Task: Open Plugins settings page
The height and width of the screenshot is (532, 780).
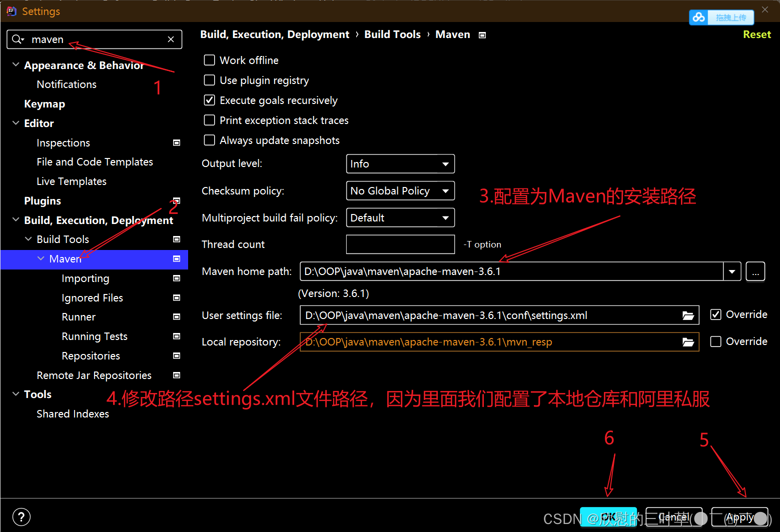Action: [x=43, y=201]
